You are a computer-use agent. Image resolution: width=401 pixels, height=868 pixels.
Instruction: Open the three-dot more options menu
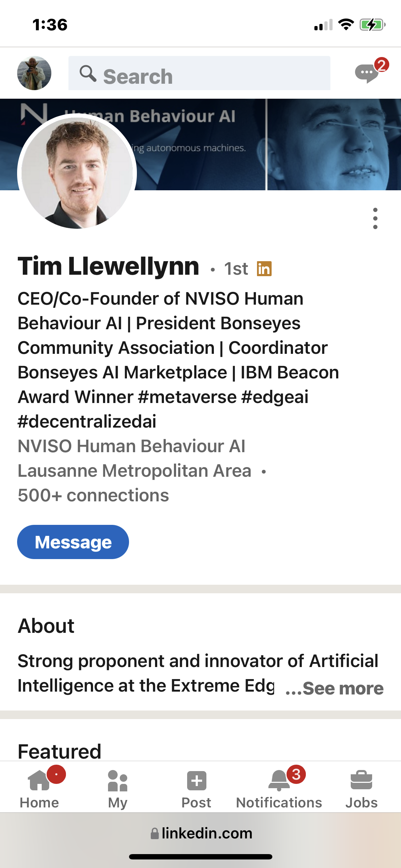click(x=375, y=218)
